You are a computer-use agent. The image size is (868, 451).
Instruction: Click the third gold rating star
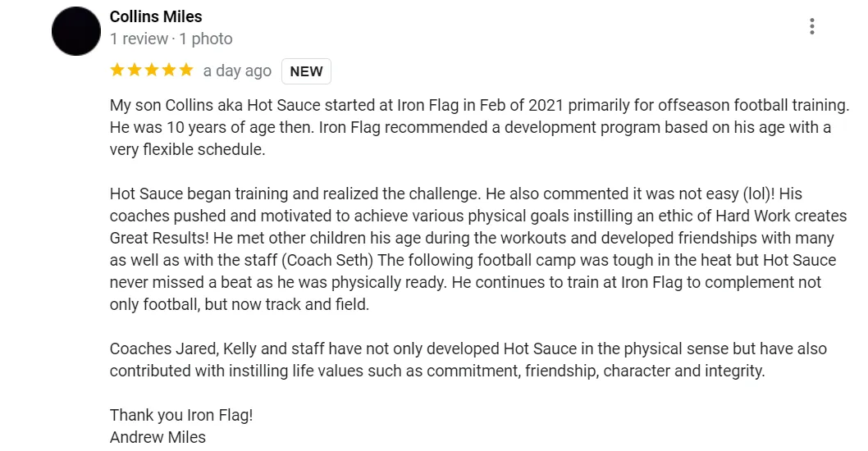[x=152, y=71]
